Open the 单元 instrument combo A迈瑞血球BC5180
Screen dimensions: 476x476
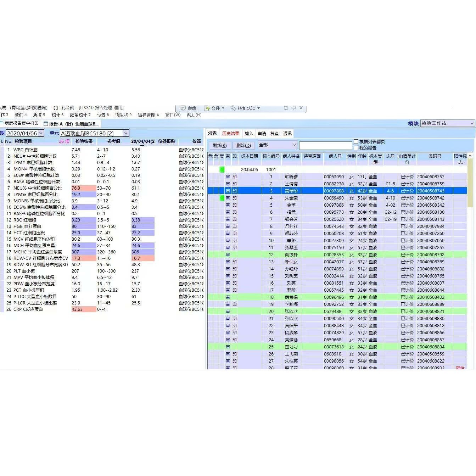click(x=126, y=133)
